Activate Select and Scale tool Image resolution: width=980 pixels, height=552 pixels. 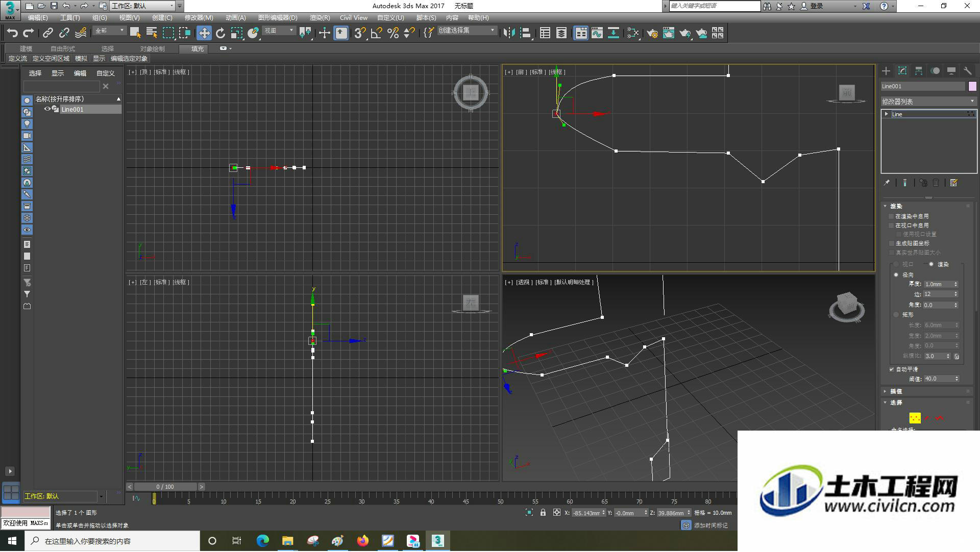(x=237, y=33)
